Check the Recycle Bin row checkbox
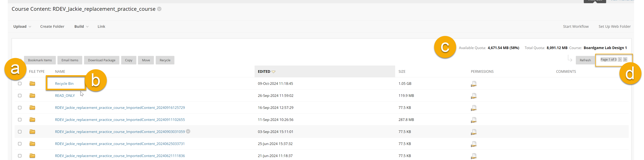This screenshot has height=160, width=644. coord(20,84)
